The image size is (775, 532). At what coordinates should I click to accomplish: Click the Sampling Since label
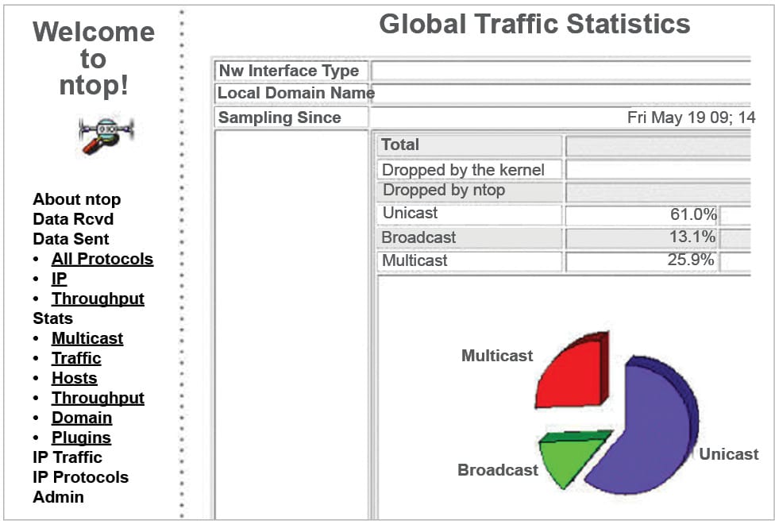pos(280,118)
